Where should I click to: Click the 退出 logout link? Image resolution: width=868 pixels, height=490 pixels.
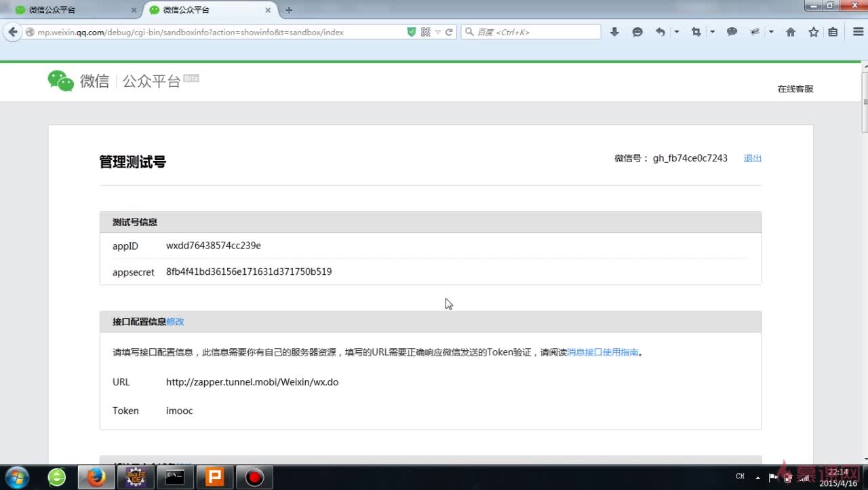[x=753, y=158]
